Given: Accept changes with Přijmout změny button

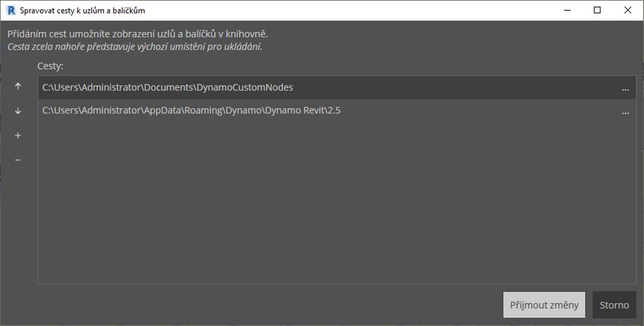Looking at the screenshot, I should [x=544, y=305].
